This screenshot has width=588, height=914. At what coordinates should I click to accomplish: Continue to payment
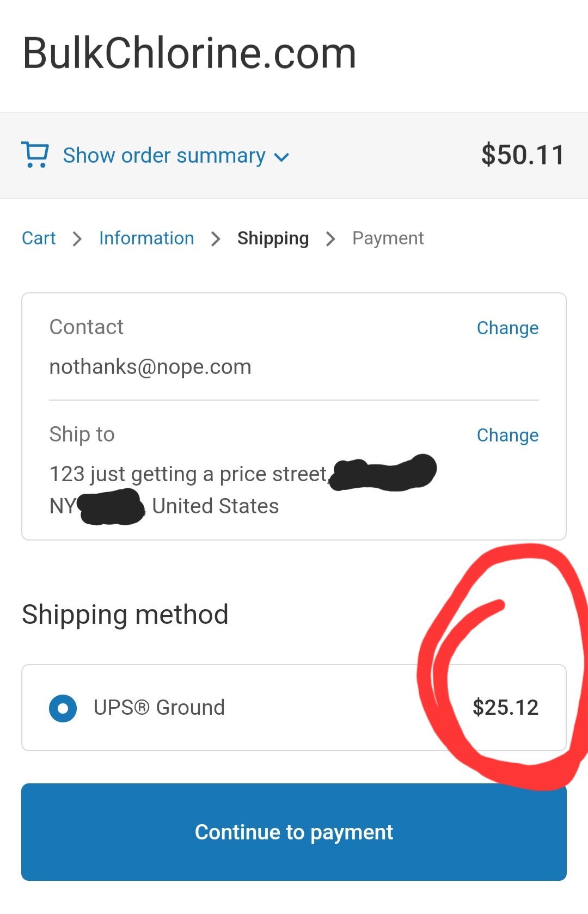[x=294, y=832]
